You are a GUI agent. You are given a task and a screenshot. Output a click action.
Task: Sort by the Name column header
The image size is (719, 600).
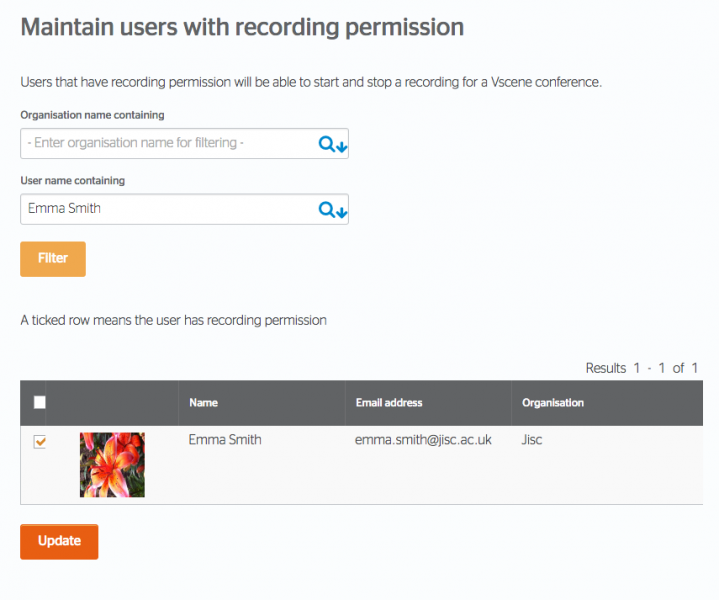(x=204, y=403)
